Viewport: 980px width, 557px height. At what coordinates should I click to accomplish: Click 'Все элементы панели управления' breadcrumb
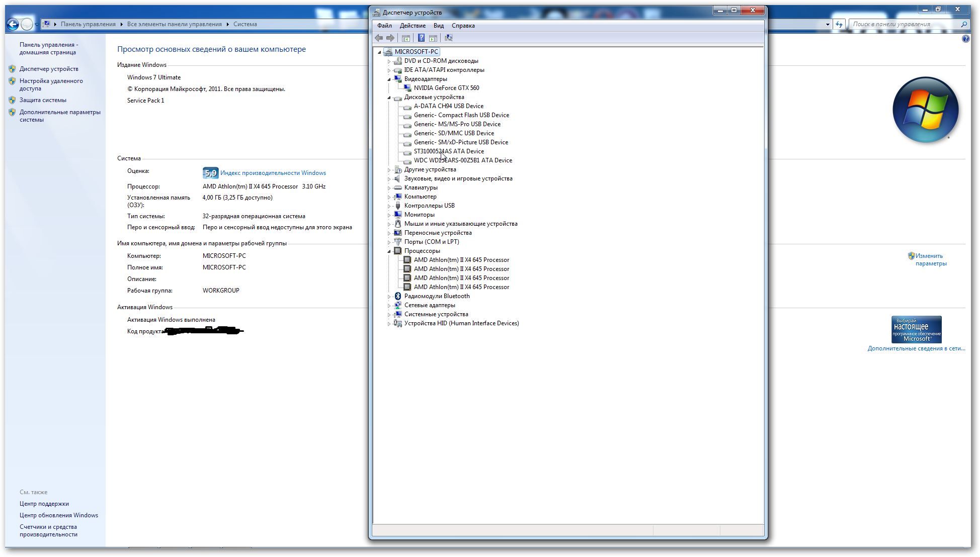(174, 24)
